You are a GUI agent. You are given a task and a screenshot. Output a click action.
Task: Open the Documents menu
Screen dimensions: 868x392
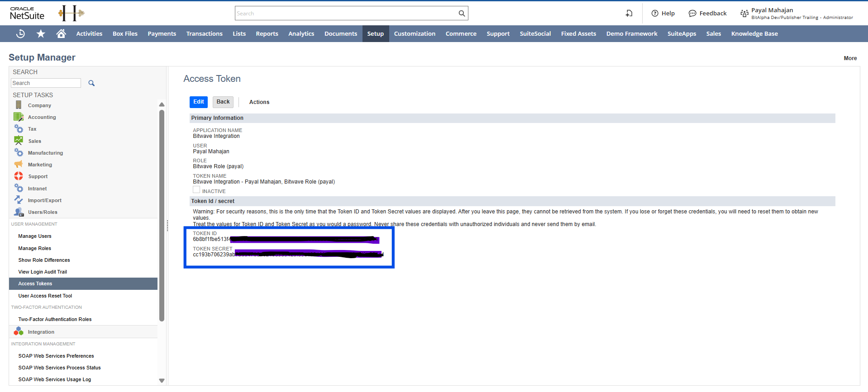341,33
